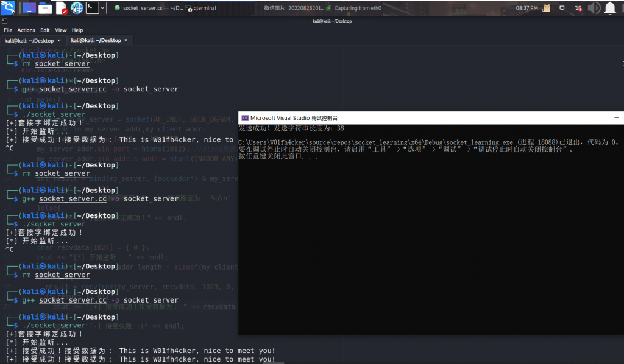Click the tray icon with red badge
Viewport: 624px width, 364px height.
click(x=578, y=8)
